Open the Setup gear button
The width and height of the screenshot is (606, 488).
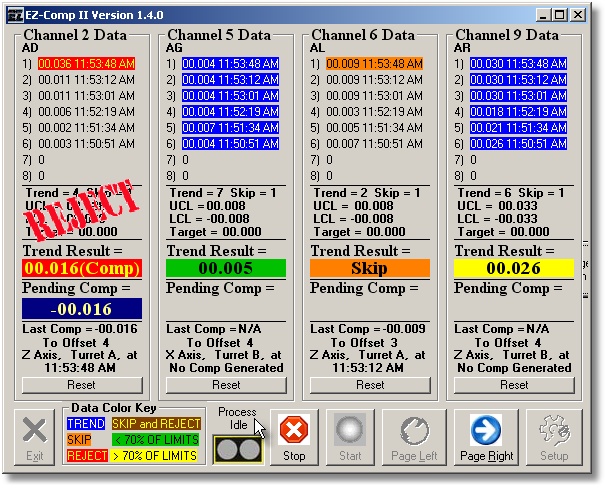(x=554, y=437)
